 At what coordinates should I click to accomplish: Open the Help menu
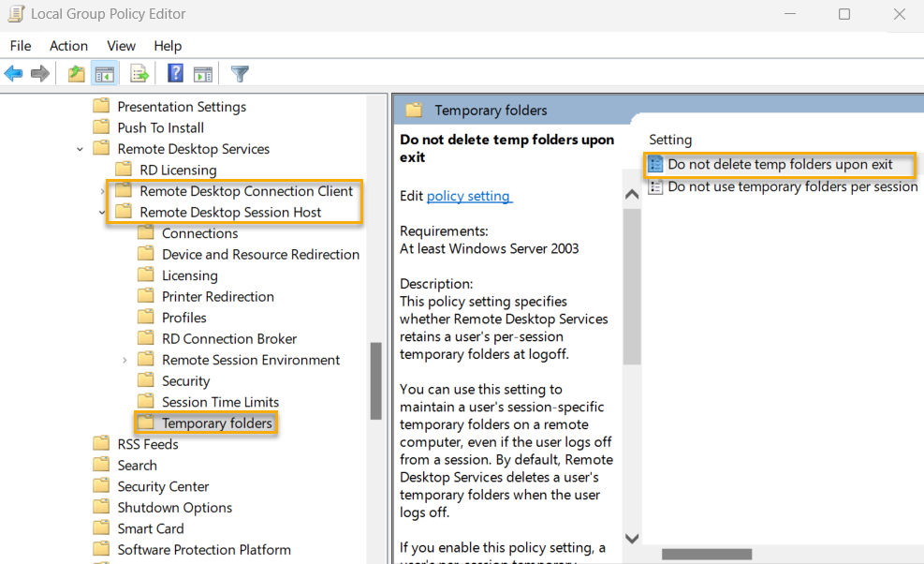(x=168, y=45)
